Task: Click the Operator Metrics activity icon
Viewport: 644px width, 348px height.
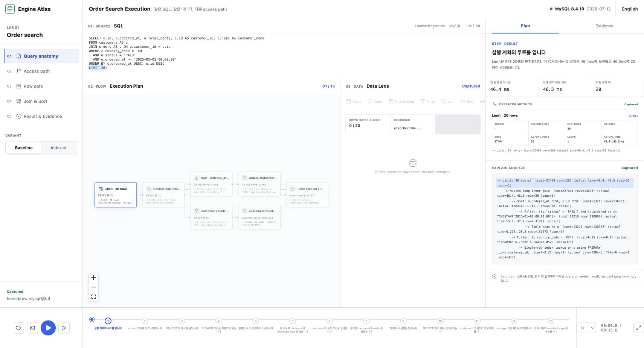Action: pyautogui.click(x=494, y=104)
